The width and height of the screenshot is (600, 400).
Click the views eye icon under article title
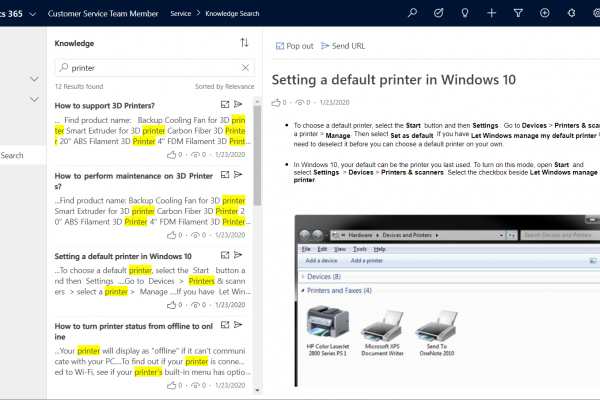pyautogui.click(x=300, y=103)
